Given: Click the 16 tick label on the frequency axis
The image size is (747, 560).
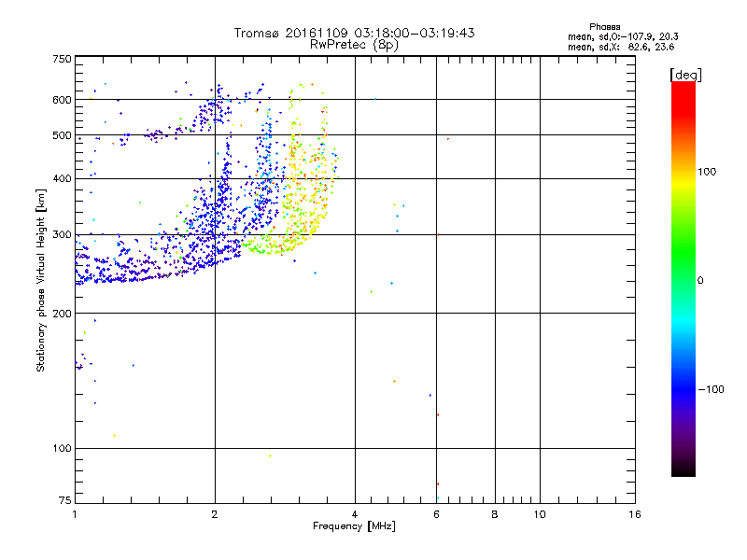Looking at the screenshot, I should [x=635, y=514].
